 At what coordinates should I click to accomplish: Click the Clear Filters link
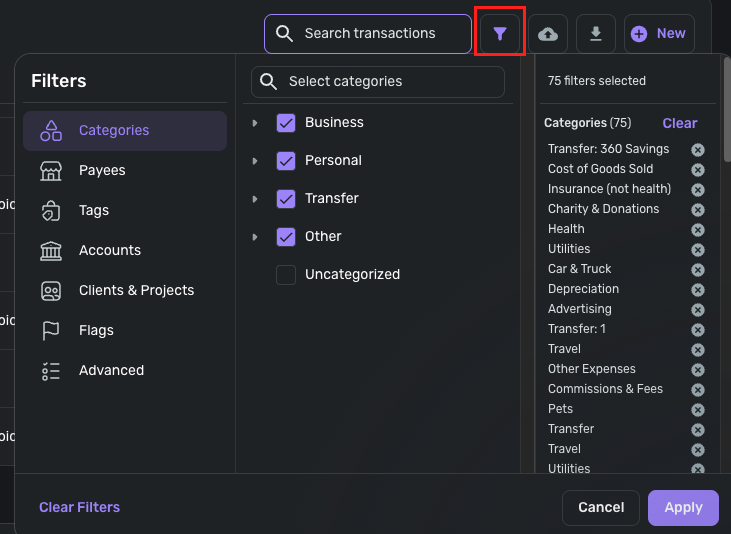click(x=79, y=507)
